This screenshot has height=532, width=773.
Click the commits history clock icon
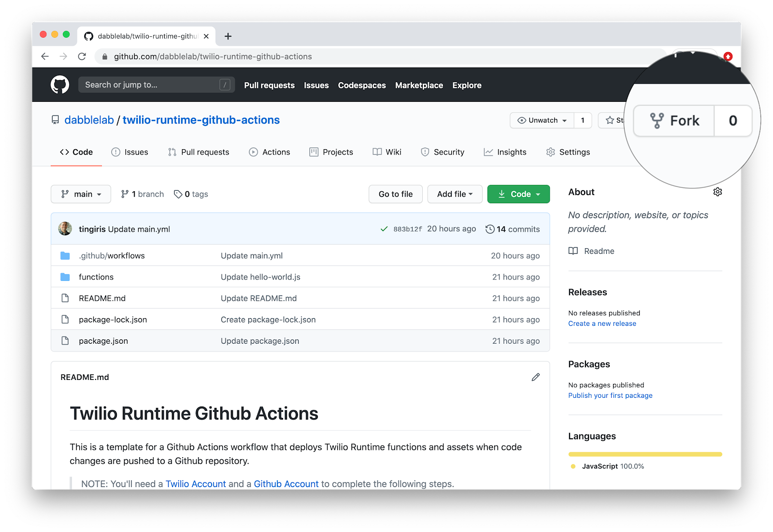click(490, 229)
